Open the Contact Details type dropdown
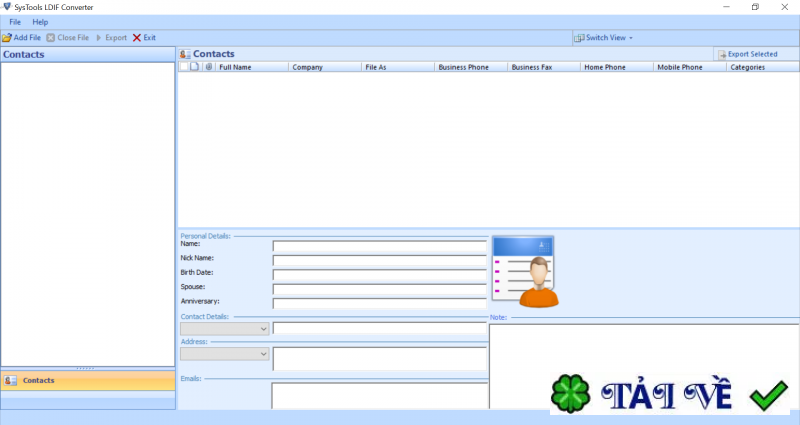Screen dimensions: 800x425 click(224, 329)
